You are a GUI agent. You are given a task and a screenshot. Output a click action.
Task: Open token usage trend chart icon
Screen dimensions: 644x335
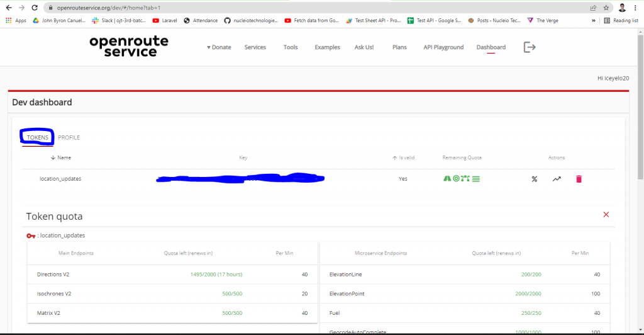click(557, 179)
